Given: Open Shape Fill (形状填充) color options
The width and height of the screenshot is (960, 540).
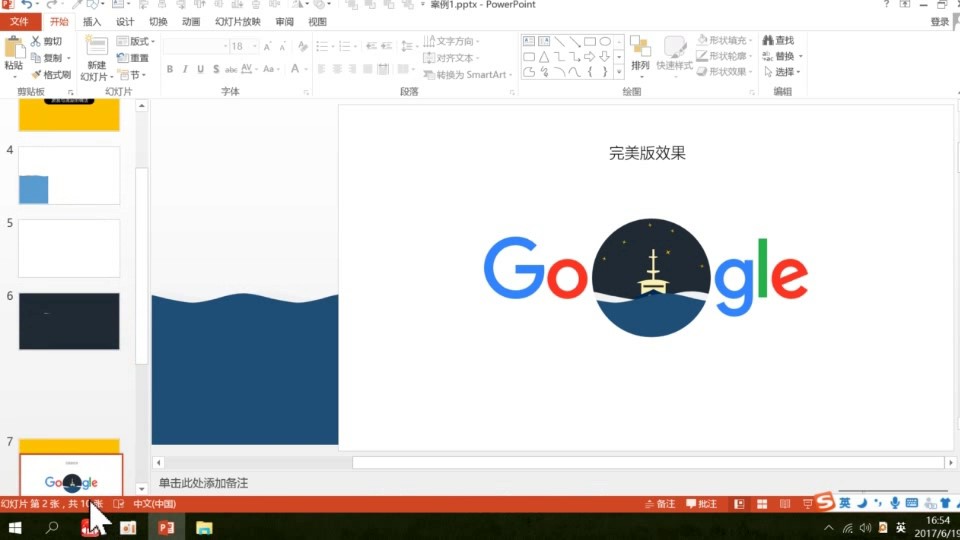Looking at the screenshot, I should point(724,40).
